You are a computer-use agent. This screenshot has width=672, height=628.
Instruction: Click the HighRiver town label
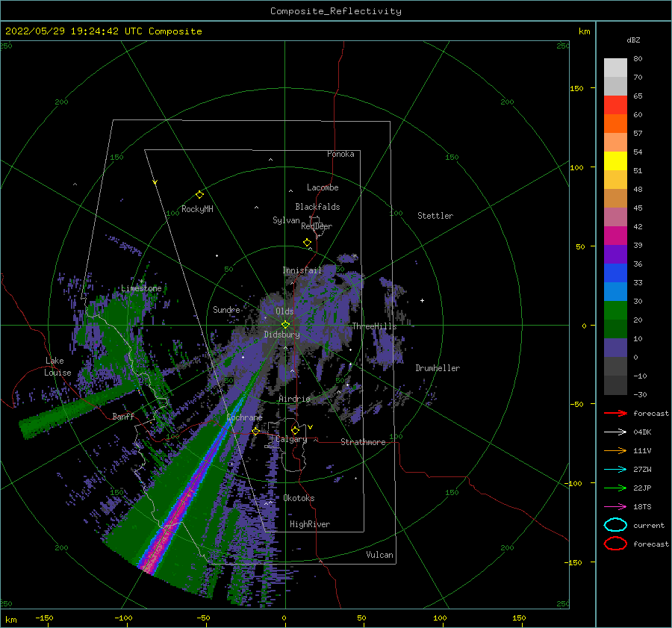pos(310,524)
